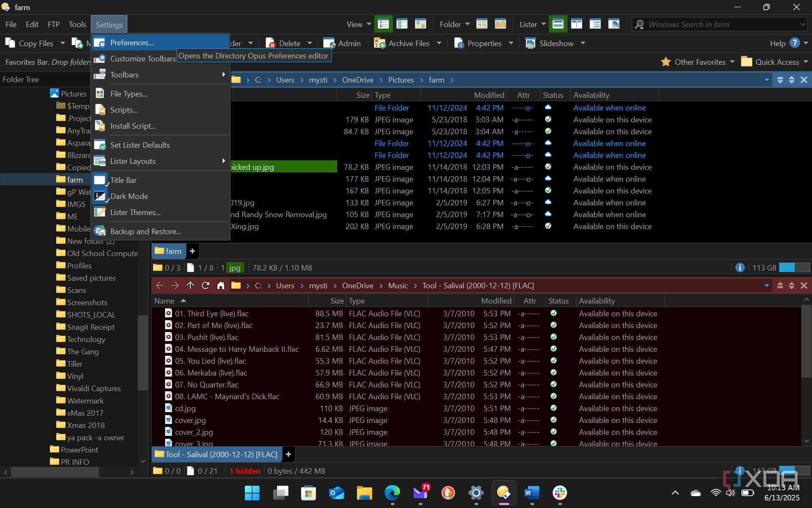
Task: Add a new tab next to the farm tab
Action: coord(192,251)
